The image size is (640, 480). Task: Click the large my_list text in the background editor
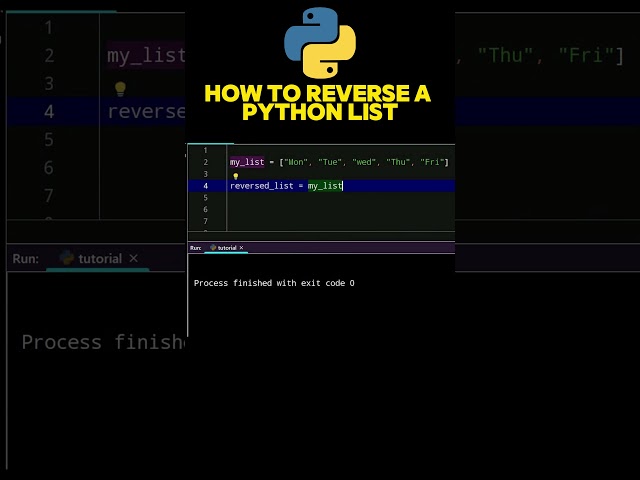point(146,56)
